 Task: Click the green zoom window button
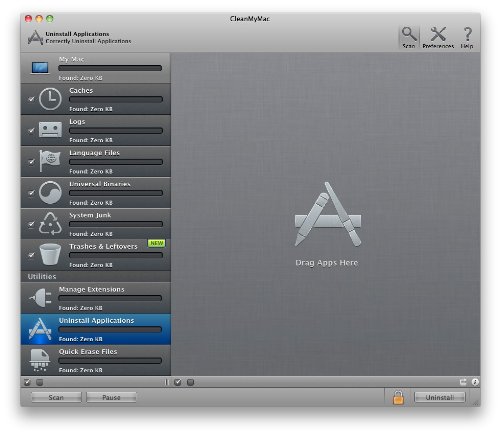[x=50, y=19]
